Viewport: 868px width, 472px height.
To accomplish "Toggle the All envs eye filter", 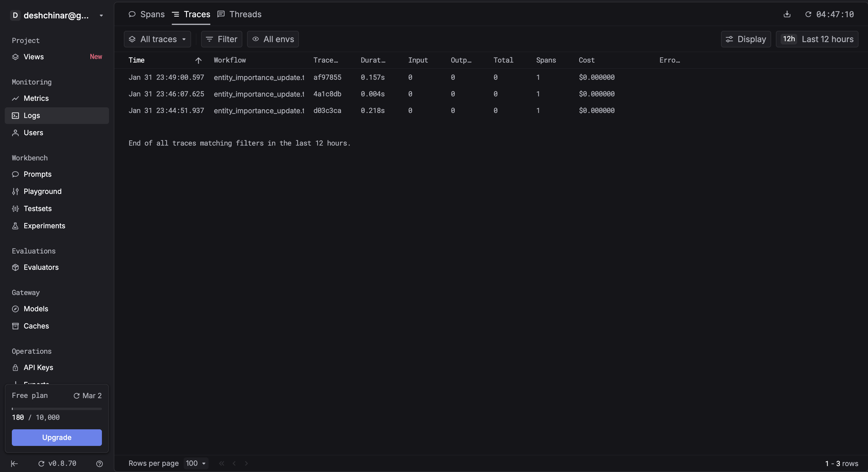I will [x=273, y=39].
